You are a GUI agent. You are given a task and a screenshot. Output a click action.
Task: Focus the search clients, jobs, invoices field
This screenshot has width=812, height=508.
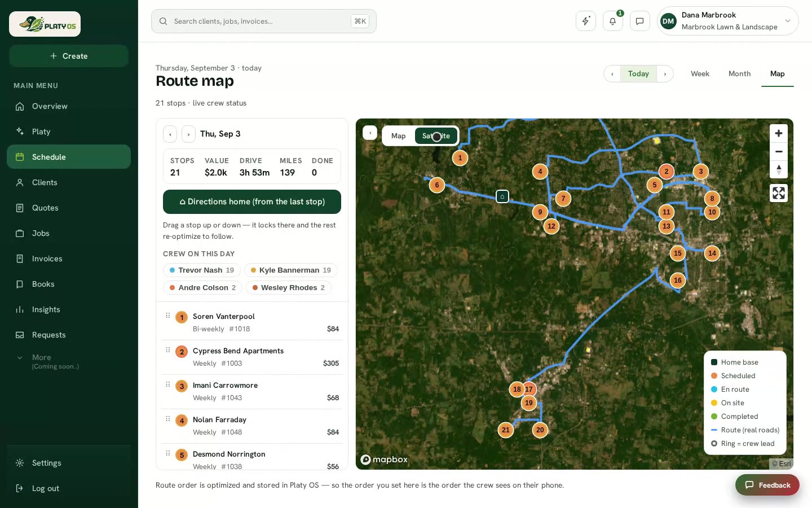coord(263,21)
